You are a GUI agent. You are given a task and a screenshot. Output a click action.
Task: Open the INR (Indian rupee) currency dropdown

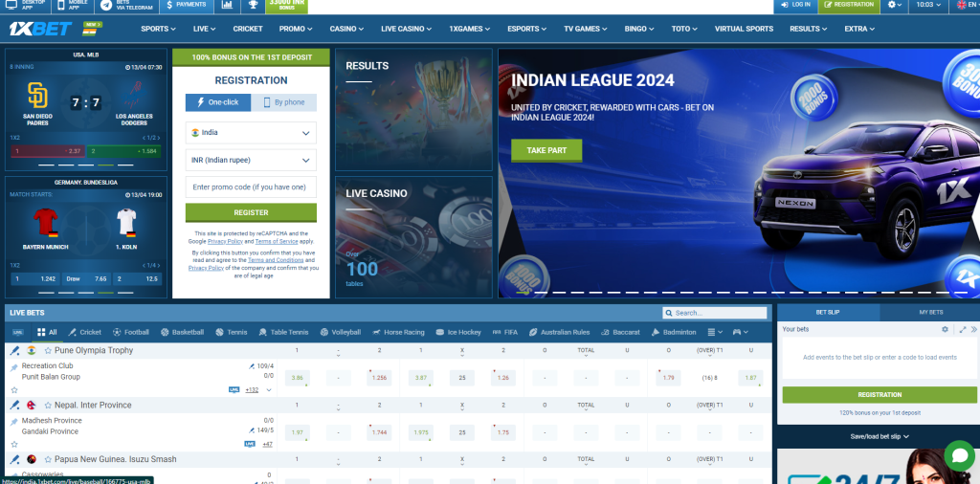[x=251, y=160]
